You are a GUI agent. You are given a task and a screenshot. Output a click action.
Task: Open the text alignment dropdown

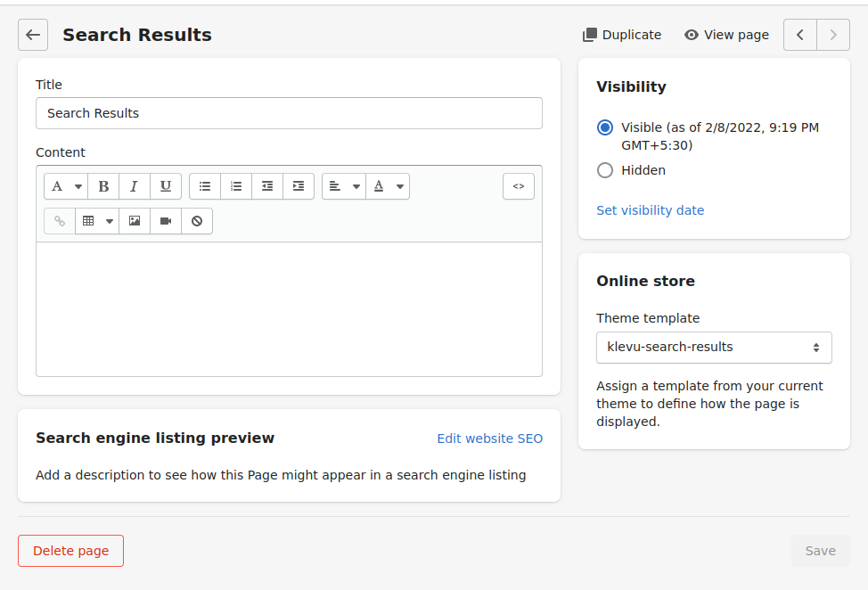point(344,186)
